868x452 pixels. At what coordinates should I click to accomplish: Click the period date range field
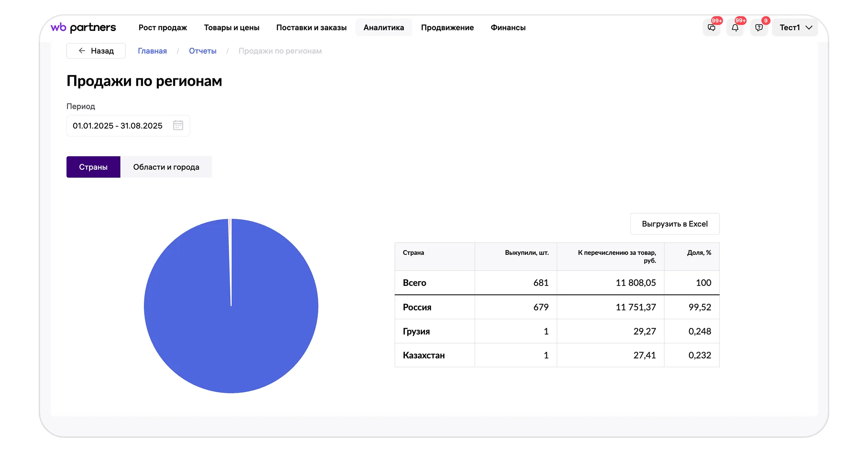118,126
